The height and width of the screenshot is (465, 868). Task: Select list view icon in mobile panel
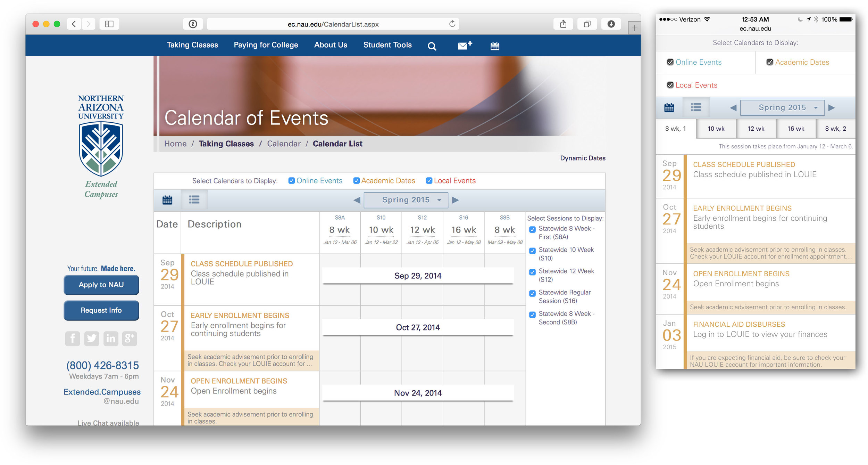click(x=696, y=107)
